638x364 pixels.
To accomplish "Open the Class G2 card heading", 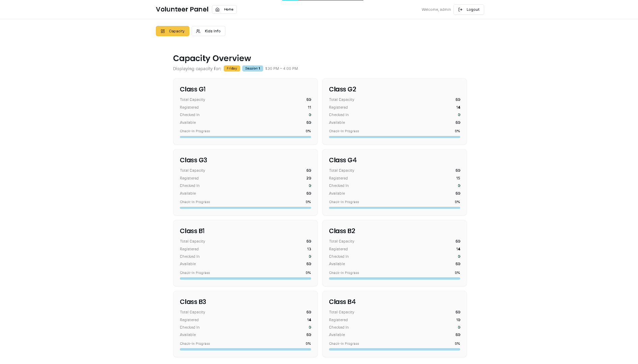I will click(342, 89).
